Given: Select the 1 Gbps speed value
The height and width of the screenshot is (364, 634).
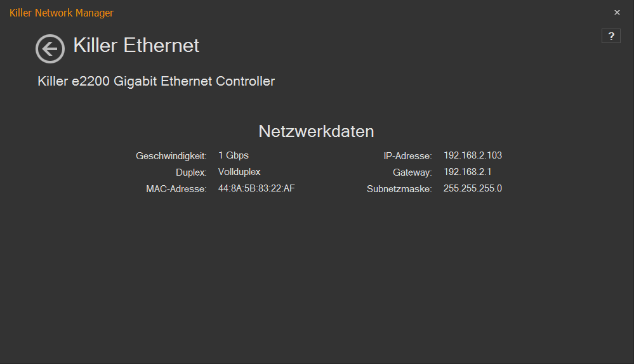Looking at the screenshot, I should click(x=234, y=155).
